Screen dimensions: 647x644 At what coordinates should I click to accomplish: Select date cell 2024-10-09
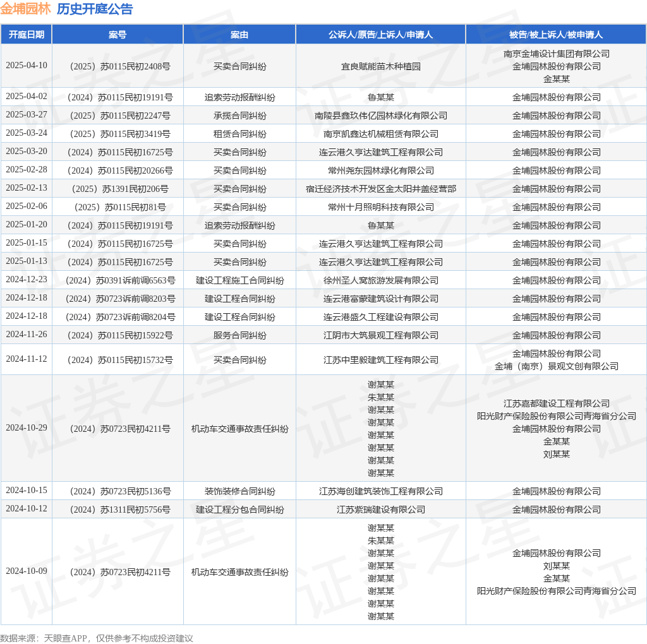point(27,571)
